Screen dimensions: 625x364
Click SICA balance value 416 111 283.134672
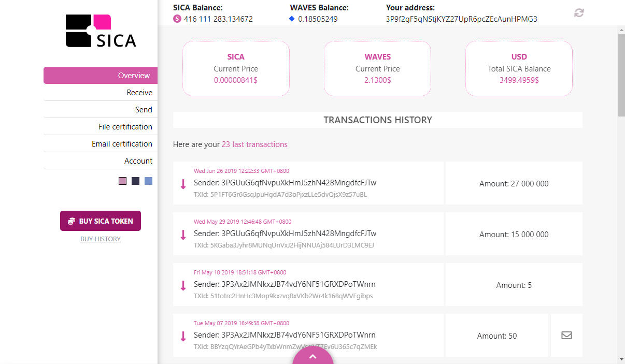click(218, 19)
